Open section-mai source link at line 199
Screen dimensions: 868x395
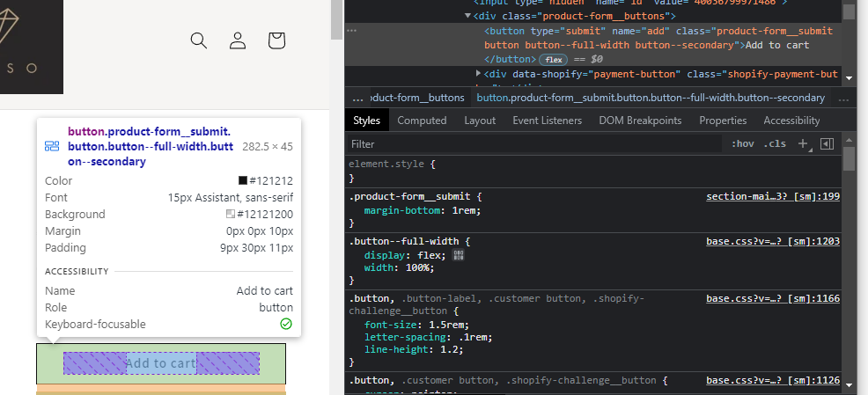[x=773, y=197]
